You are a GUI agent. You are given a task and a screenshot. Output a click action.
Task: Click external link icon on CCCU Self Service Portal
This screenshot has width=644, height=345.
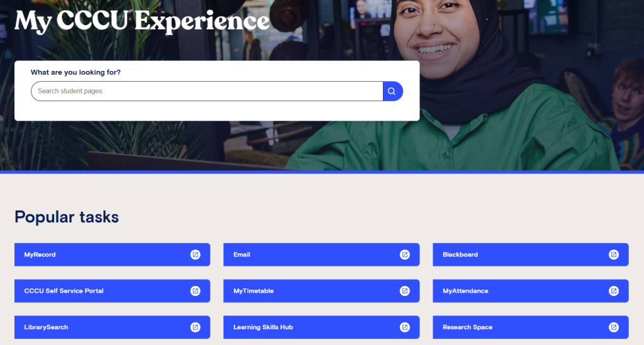[196, 291]
